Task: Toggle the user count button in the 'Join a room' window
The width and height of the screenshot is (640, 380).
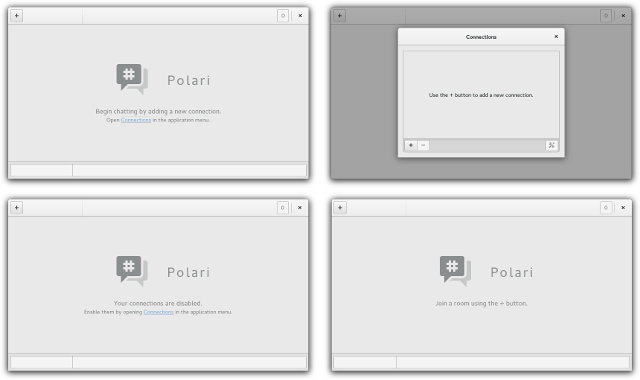Action: [606, 207]
